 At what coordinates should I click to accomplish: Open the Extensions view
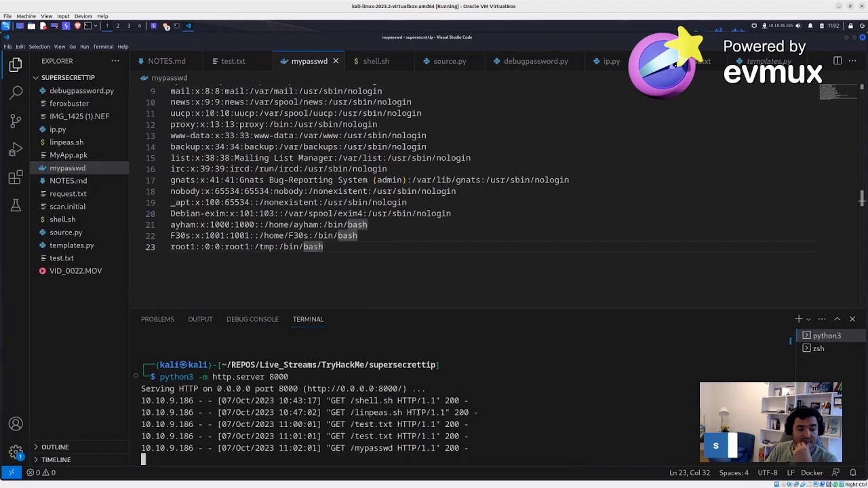16,178
